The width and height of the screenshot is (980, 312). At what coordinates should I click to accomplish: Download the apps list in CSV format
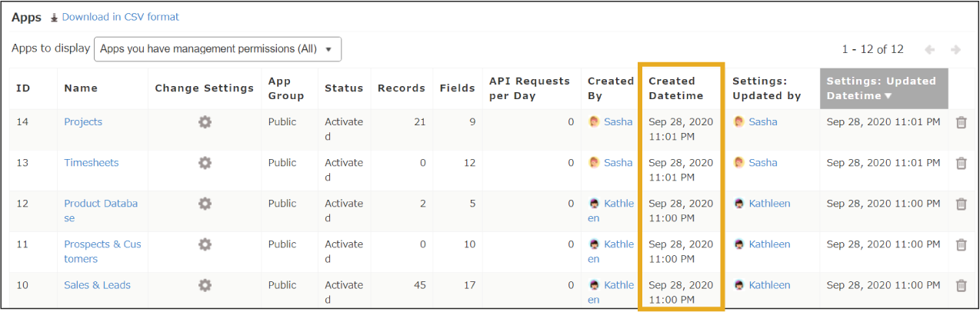120,17
